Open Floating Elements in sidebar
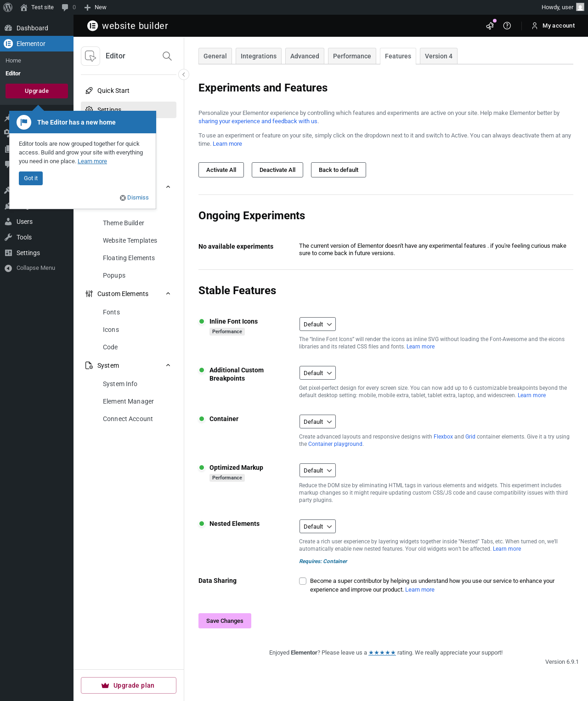This screenshot has width=588, height=701. coord(129,258)
